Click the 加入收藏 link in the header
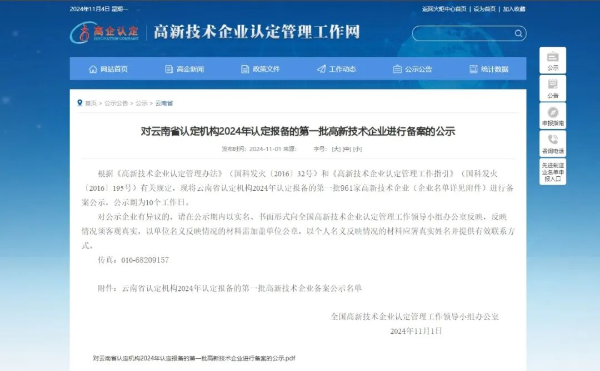This screenshot has width=600, height=371. click(514, 9)
